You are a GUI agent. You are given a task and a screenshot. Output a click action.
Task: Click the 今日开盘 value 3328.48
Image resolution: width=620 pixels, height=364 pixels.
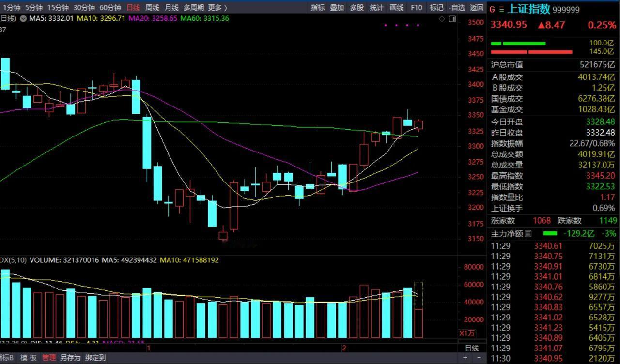tap(601, 122)
